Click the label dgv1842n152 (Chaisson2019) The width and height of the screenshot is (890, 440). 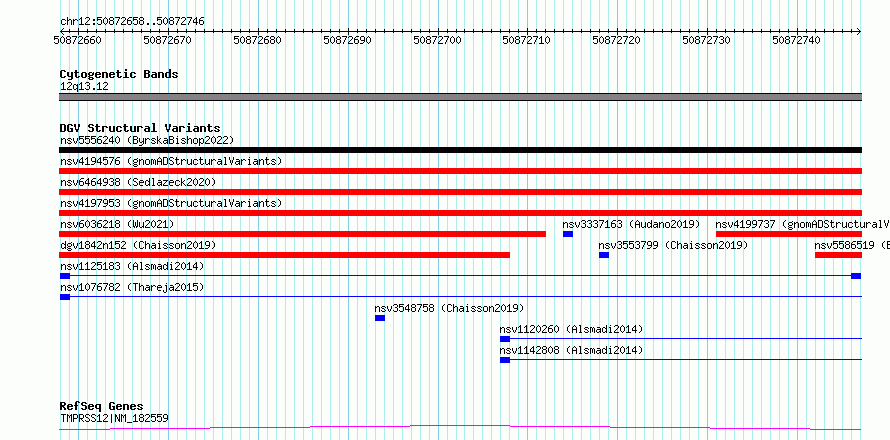coord(138,245)
